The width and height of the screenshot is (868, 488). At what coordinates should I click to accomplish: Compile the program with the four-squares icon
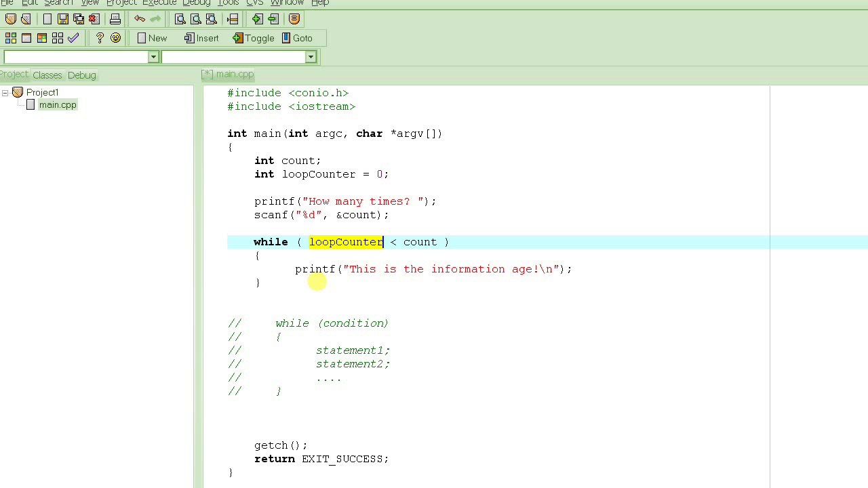pyautogui.click(x=11, y=38)
